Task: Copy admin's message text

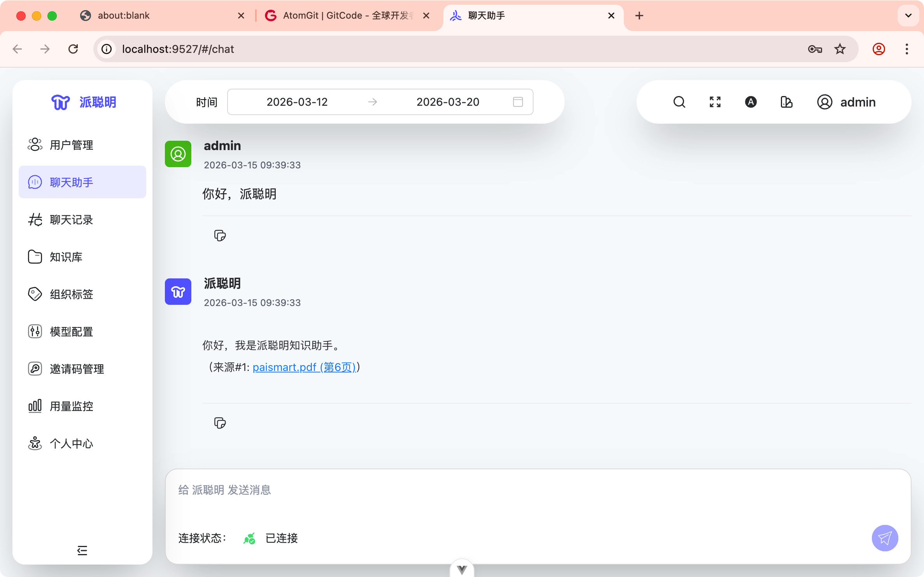Action: click(220, 236)
